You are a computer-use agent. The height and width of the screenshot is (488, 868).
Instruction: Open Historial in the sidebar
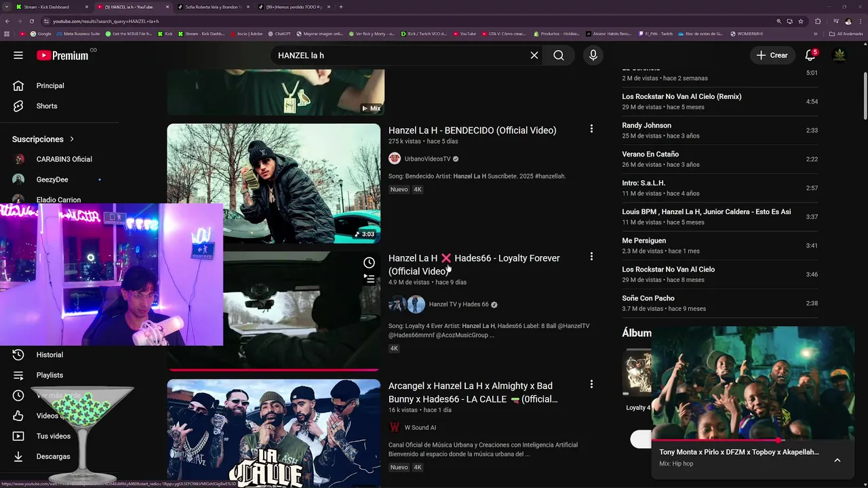click(x=50, y=355)
